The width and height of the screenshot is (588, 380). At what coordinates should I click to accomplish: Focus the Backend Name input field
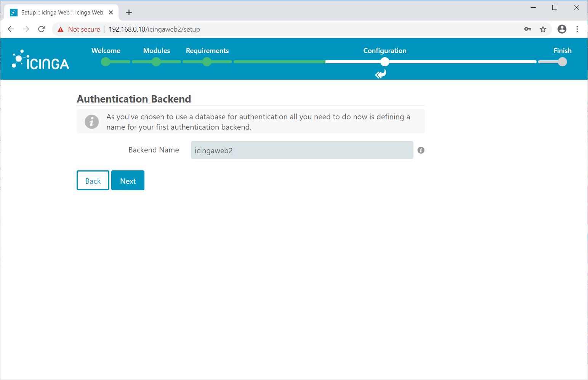tap(302, 150)
